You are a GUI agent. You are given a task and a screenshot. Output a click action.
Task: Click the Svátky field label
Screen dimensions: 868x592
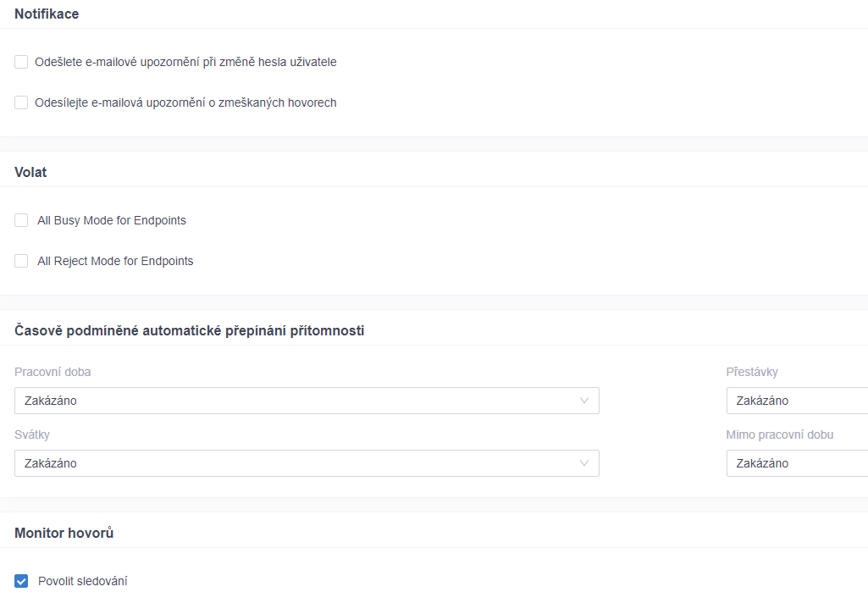32,434
